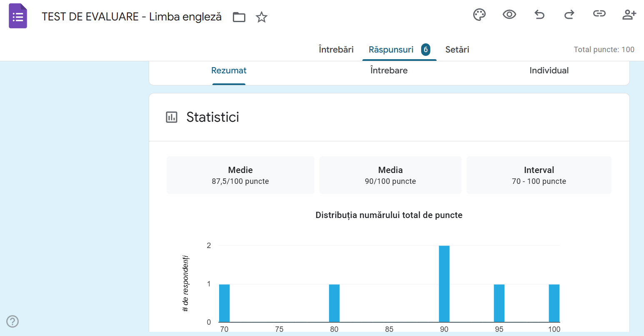The height and width of the screenshot is (336, 644).
Task: Open the theme customization palette
Action: pos(479,15)
